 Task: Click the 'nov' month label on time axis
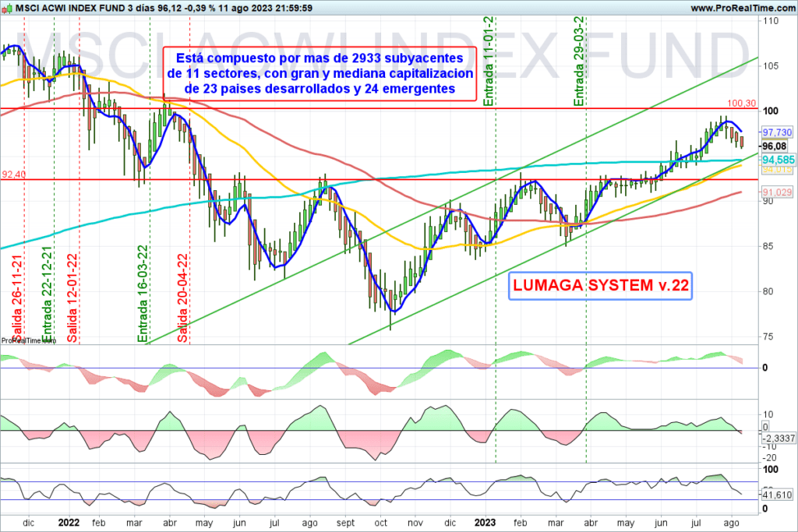[x=415, y=523]
